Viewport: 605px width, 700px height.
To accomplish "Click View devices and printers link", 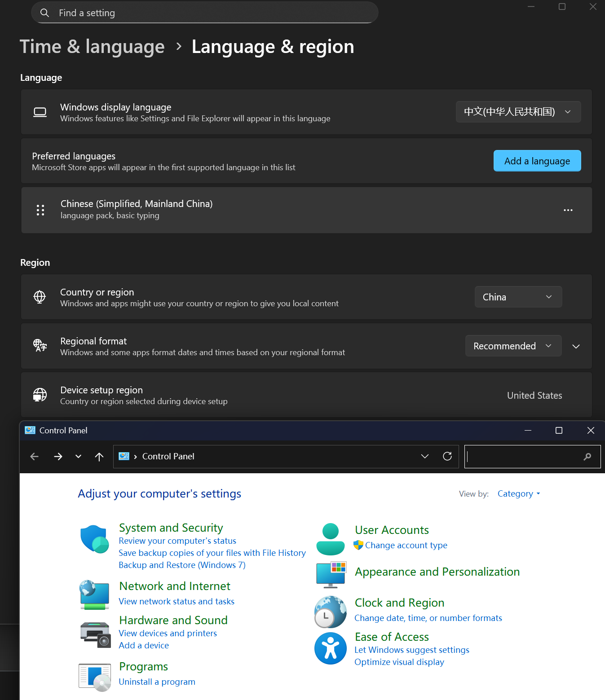I will click(168, 633).
